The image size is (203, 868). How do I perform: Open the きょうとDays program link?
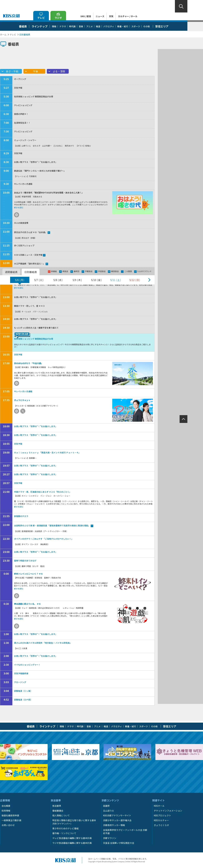tap(22, 400)
